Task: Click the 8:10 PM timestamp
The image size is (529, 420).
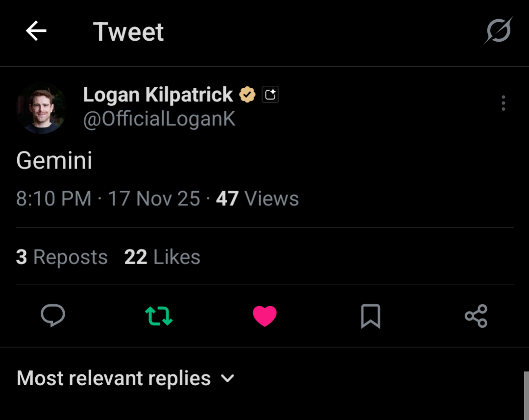Action: [54, 199]
